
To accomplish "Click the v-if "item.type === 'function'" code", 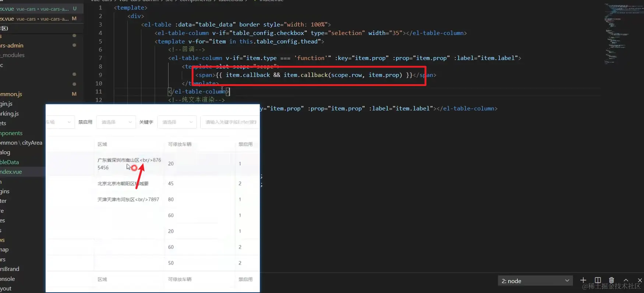I will click(x=278, y=58).
